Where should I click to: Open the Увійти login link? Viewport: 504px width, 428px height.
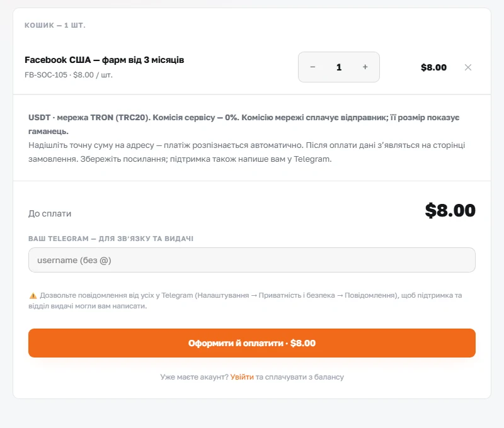click(x=242, y=377)
